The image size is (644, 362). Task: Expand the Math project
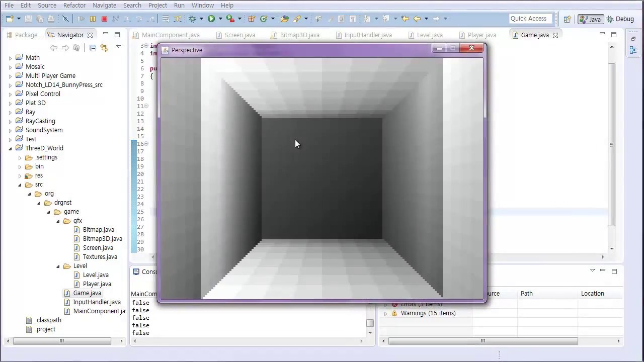coord(10,58)
